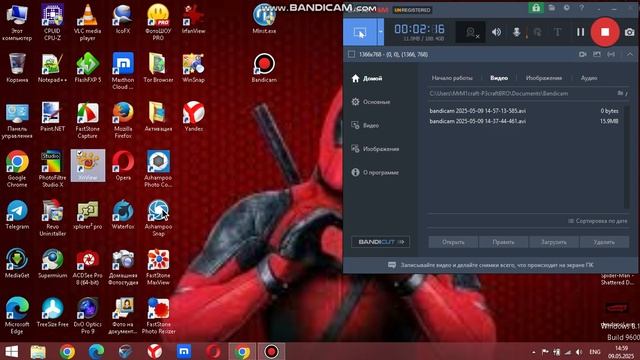Open Telegram desktop icon
Image resolution: width=640 pixels, height=360 pixels.
(x=17, y=214)
